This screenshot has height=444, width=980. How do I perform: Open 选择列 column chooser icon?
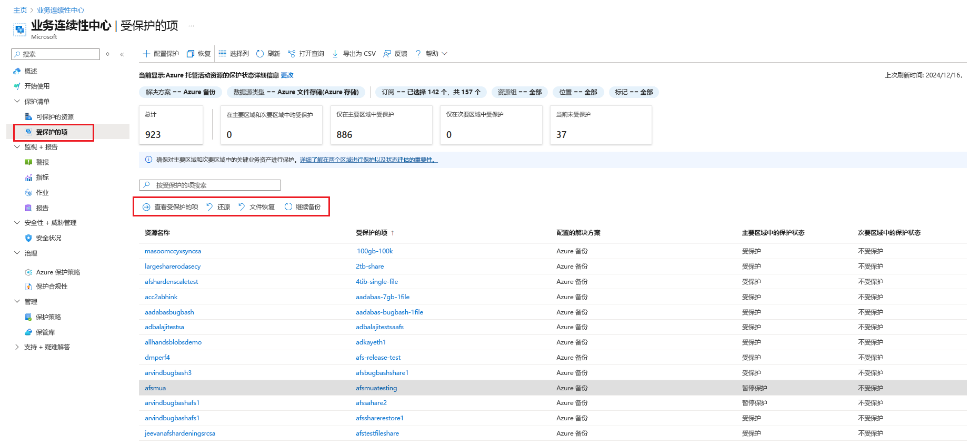(x=223, y=54)
